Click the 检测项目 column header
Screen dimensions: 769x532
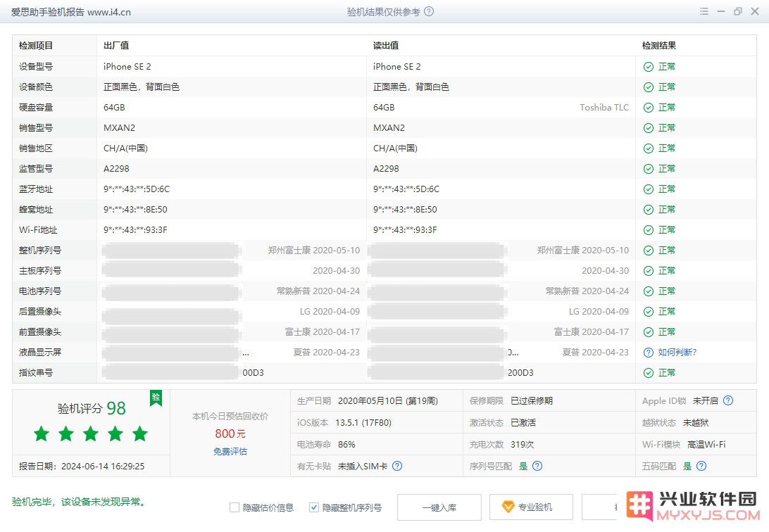[x=36, y=46]
